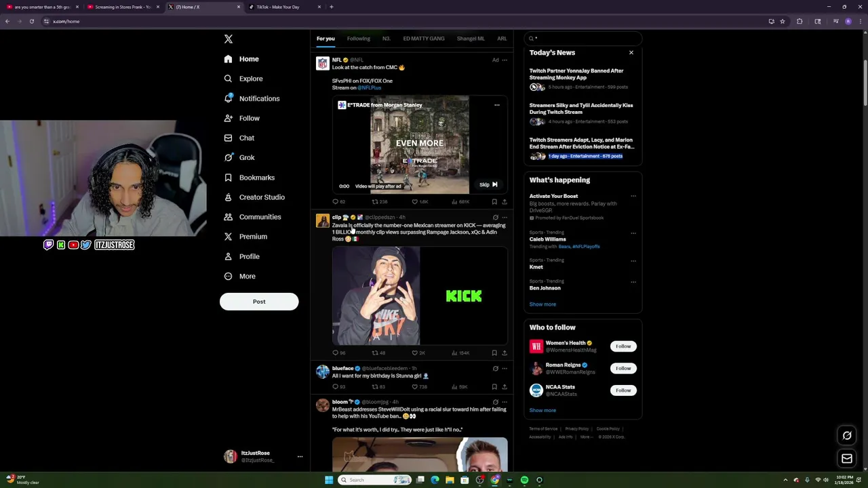The image size is (868, 488).
Task: Open options for Caleb Williams trend
Action: coord(633,233)
